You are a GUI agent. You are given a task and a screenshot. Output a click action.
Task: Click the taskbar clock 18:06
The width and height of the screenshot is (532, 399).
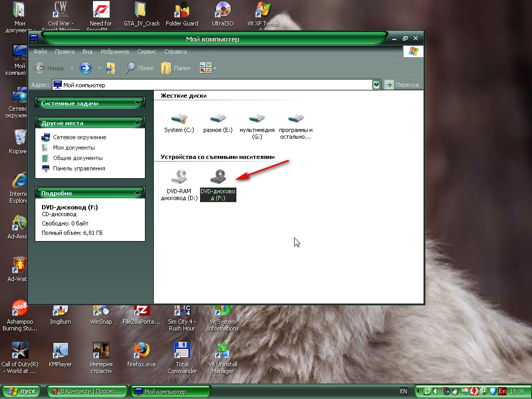(x=517, y=392)
